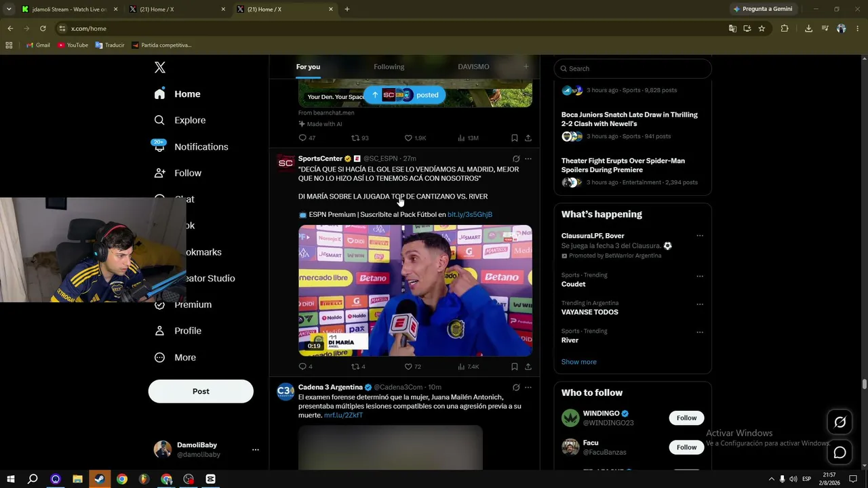Reply to the post with 47 comments

click(307, 138)
